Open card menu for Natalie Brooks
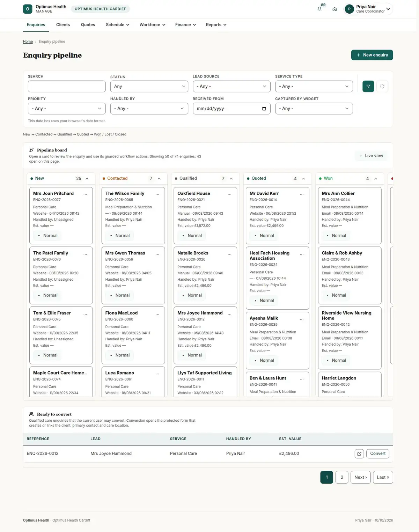Viewport: 419px width, 532px height. tap(229, 254)
